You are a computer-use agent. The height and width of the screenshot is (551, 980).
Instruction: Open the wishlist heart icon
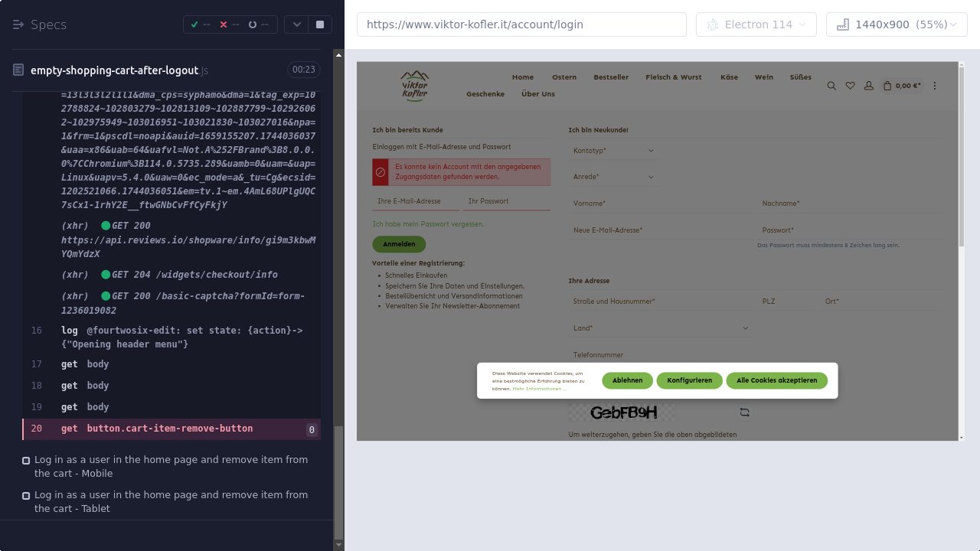click(x=850, y=86)
